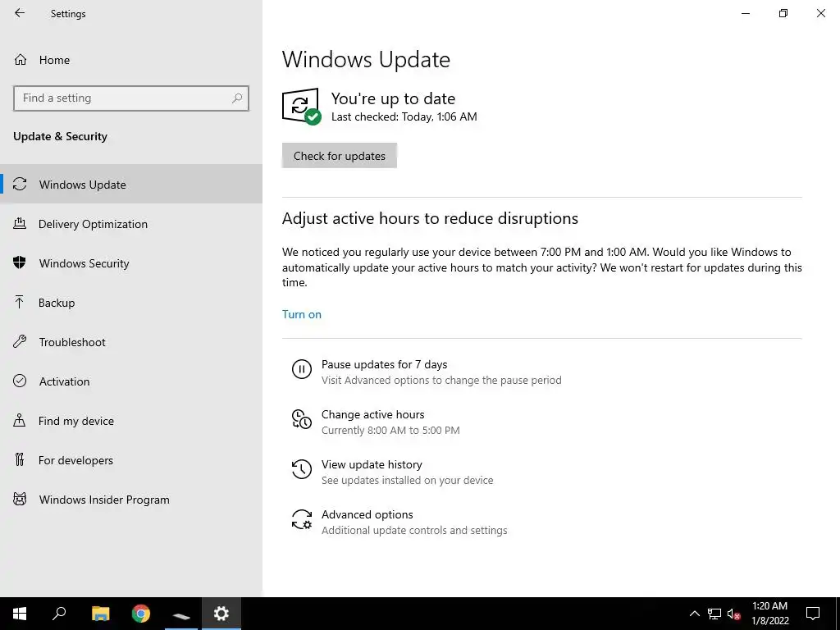This screenshot has height=630, width=840.
Task: Select For developers in the sidebar
Action: 131,460
